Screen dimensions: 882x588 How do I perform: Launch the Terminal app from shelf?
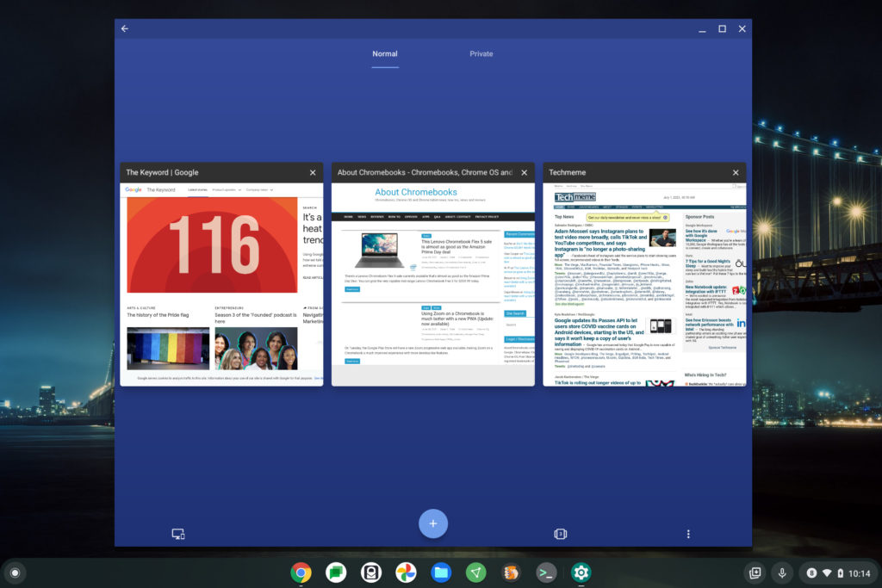point(545,573)
